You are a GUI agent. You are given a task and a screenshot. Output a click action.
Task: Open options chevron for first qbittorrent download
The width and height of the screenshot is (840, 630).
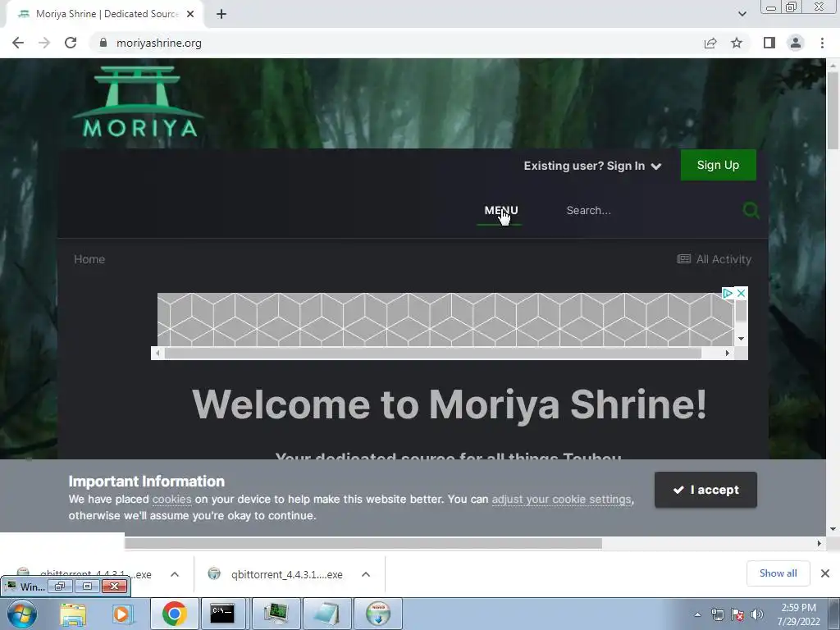point(175,574)
